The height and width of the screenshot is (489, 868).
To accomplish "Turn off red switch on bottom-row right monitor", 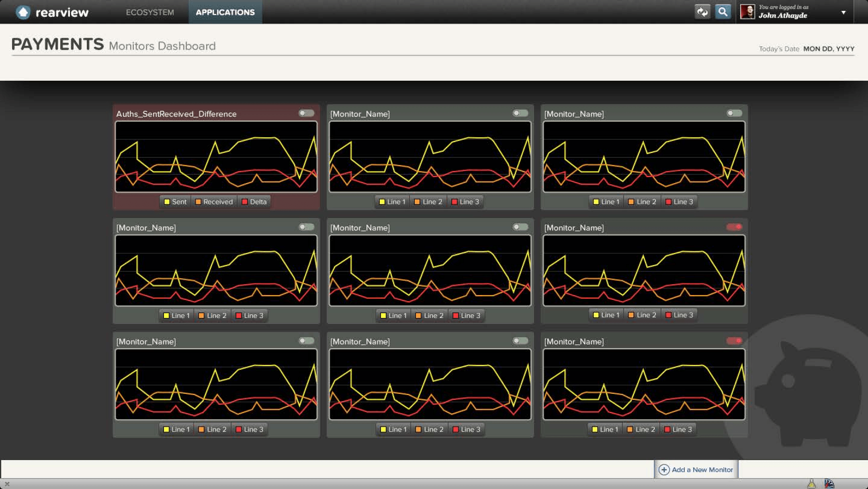I will pyautogui.click(x=734, y=341).
